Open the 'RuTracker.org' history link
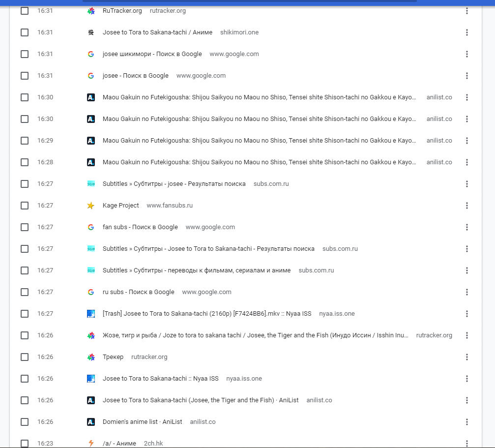The width and height of the screenshot is (495, 448). [122, 11]
